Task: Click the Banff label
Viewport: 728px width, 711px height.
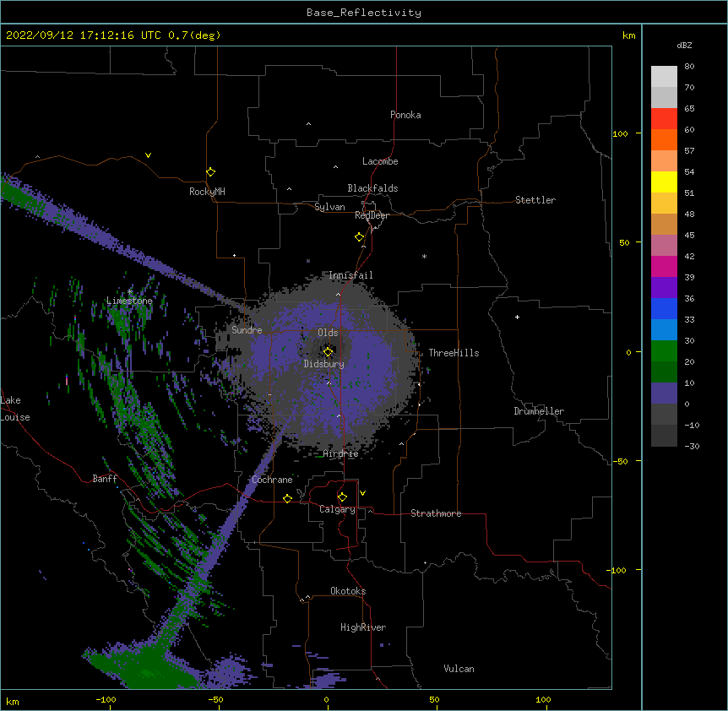Action: click(x=105, y=479)
